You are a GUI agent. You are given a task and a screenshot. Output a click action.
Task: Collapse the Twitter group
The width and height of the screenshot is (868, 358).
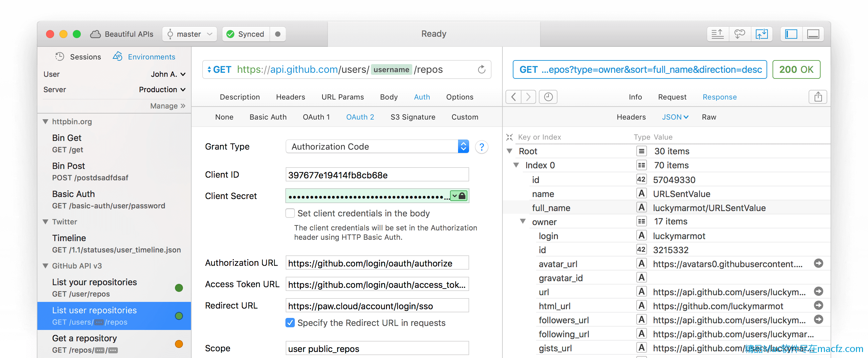(45, 222)
